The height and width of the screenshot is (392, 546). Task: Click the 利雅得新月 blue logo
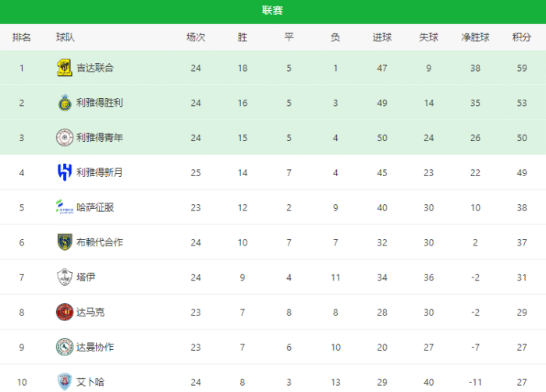tap(65, 172)
